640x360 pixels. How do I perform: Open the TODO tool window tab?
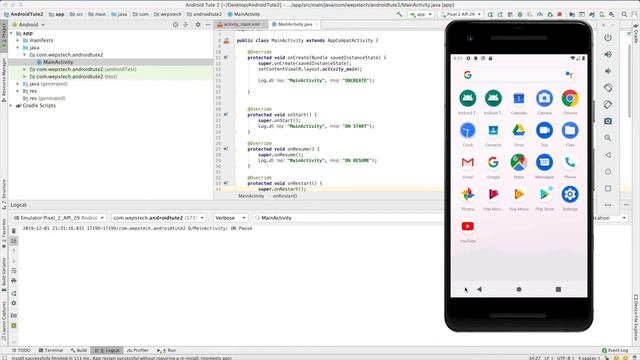coord(21,350)
